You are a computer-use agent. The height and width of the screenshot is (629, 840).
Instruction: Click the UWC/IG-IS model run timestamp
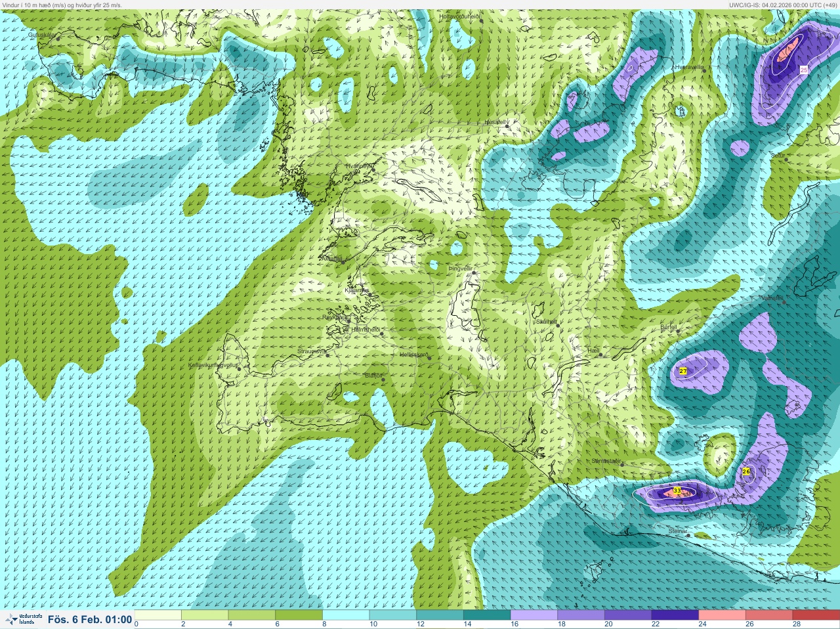pos(782,5)
